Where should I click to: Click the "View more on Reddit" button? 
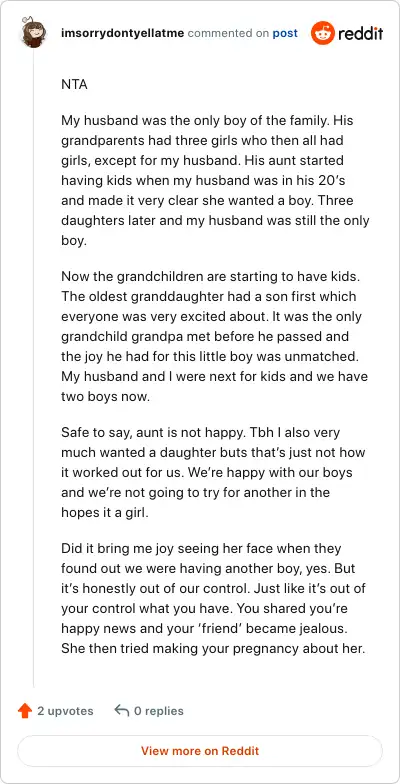tap(200, 751)
